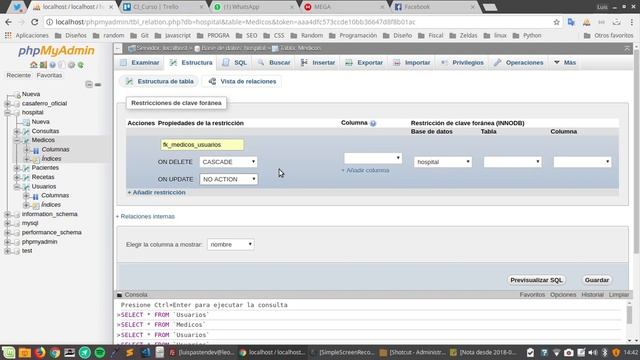Collapse the top breadcrumb panel arrow icon
640x360 pixels.
pyautogui.click(x=627, y=49)
